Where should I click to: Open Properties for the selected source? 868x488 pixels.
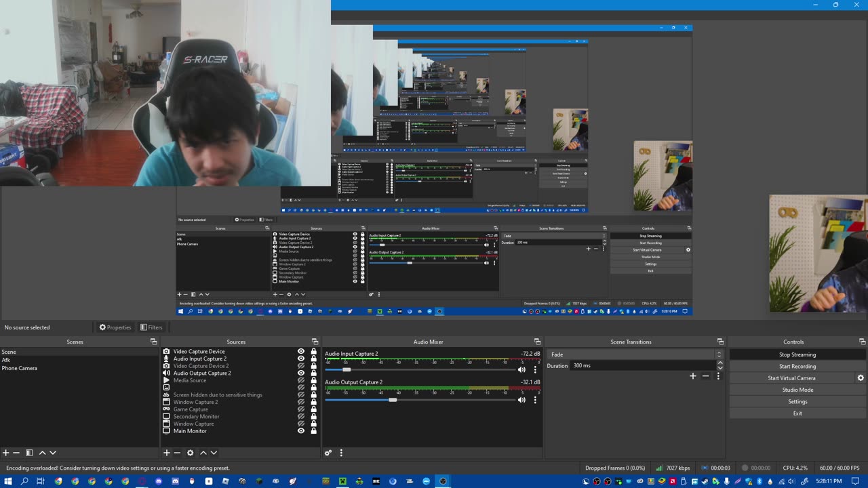coord(115,327)
